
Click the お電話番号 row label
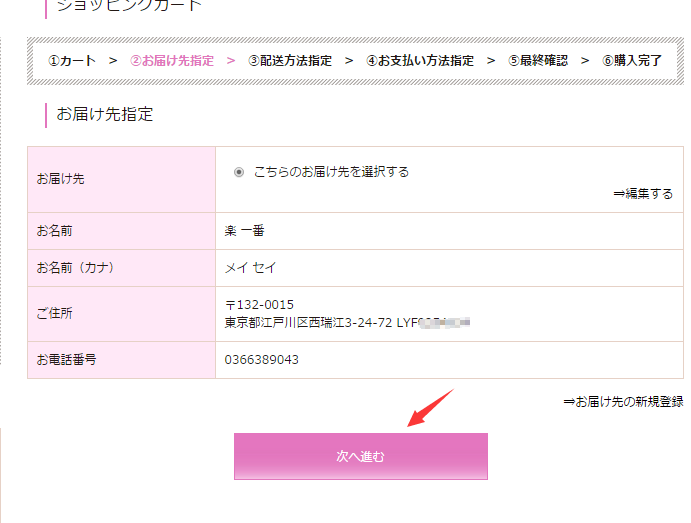coord(66,360)
